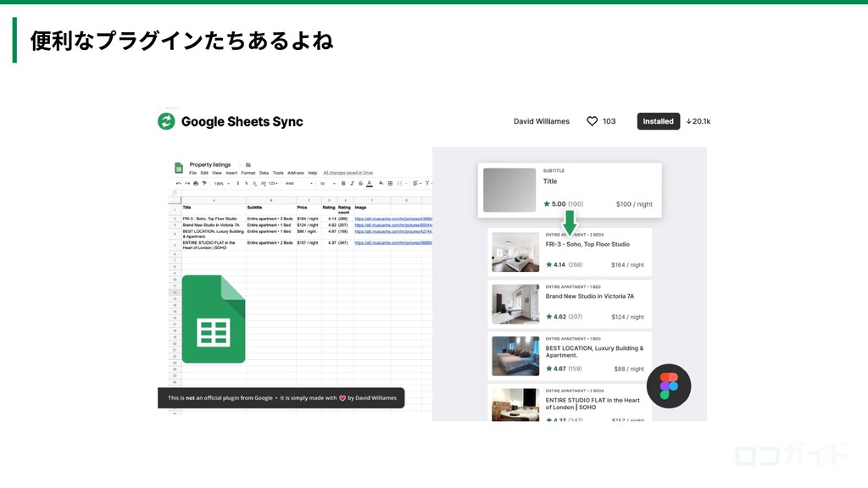Image resolution: width=868 pixels, height=488 pixels.
Task: Click the Redo icon in Sheets toolbar
Action: click(x=187, y=183)
